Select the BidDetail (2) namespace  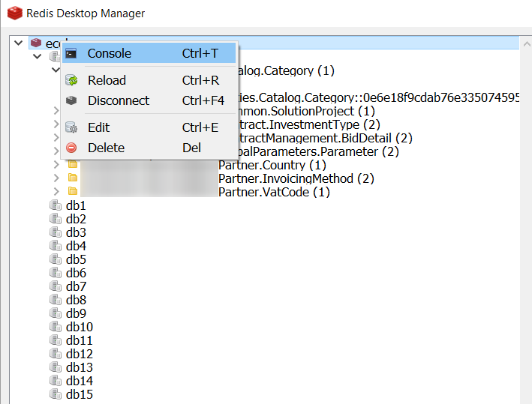click(325, 138)
